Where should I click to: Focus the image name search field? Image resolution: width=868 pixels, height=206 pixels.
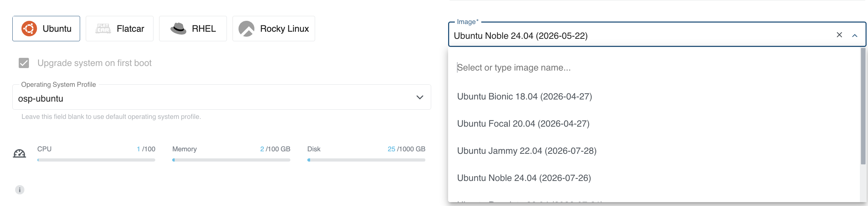click(x=654, y=67)
